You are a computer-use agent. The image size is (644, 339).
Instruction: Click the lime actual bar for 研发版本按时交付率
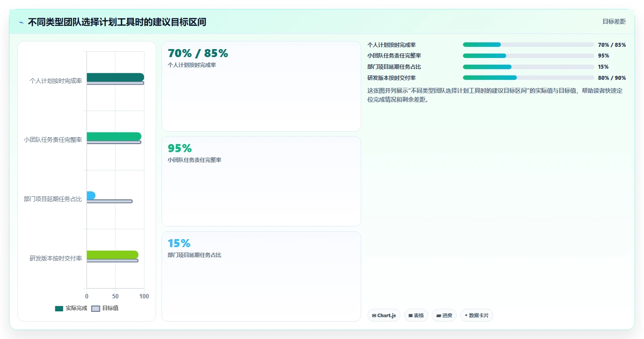coord(112,255)
